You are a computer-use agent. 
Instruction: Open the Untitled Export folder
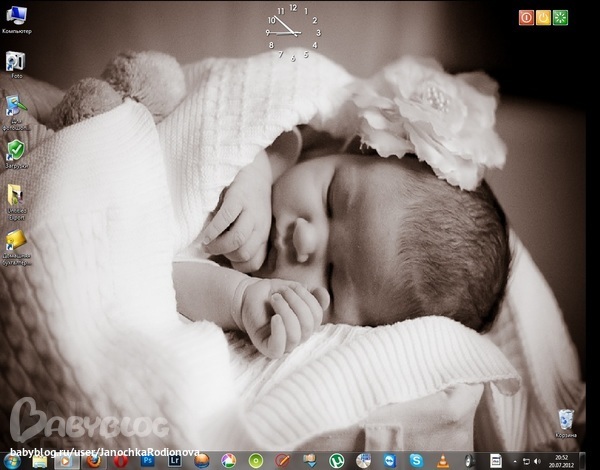click(x=16, y=195)
